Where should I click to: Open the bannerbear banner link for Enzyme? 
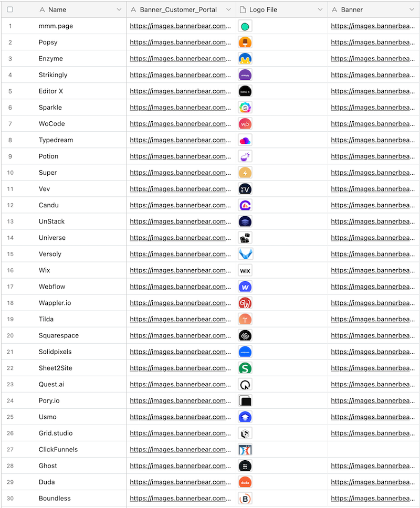pyautogui.click(x=373, y=58)
